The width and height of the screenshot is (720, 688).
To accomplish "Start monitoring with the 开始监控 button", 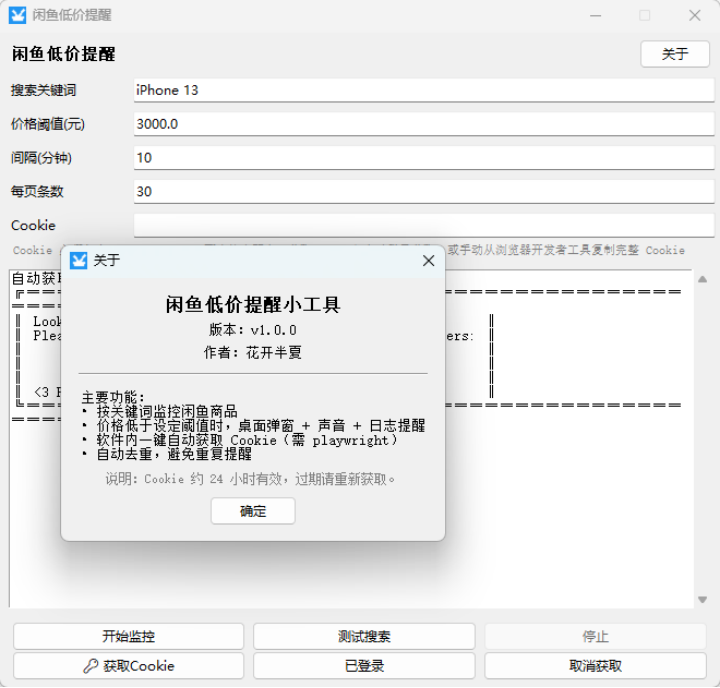I will click(x=128, y=636).
